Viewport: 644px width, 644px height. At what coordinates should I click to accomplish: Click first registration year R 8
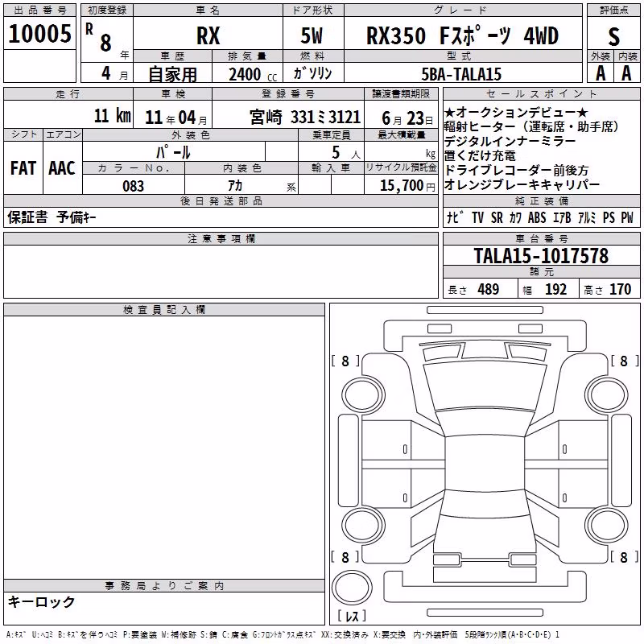coord(99,37)
